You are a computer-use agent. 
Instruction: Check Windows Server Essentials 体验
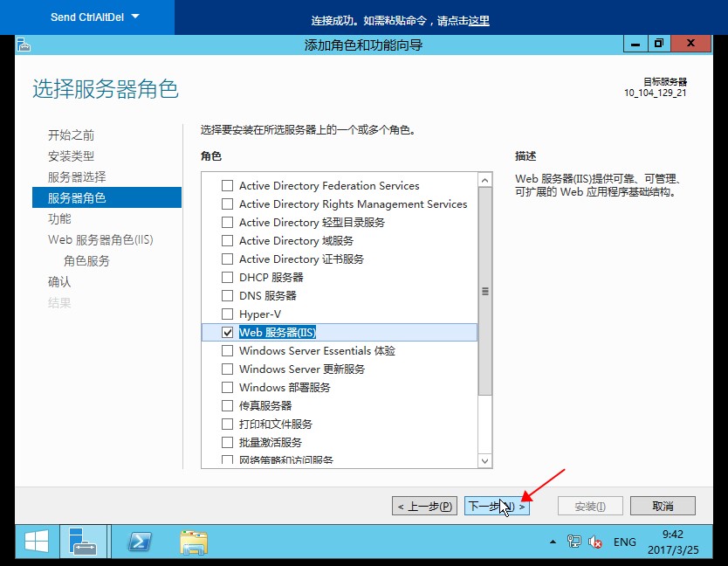click(x=228, y=351)
